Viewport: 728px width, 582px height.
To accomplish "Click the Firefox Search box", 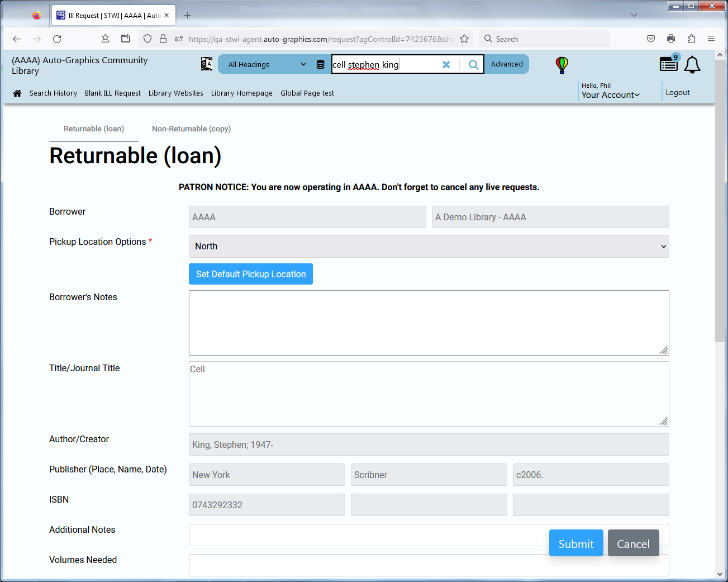I will (545, 39).
